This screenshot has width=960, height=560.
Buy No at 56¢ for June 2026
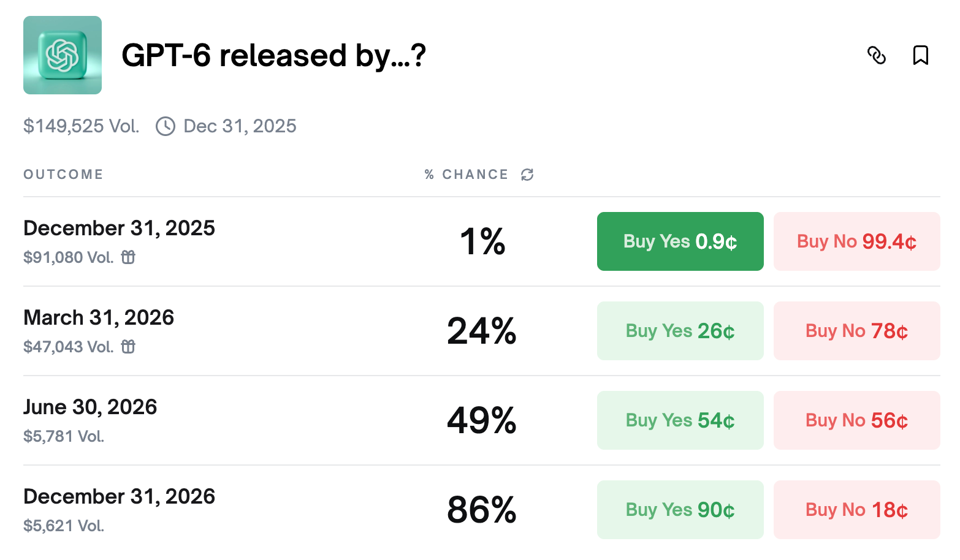coord(856,420)
